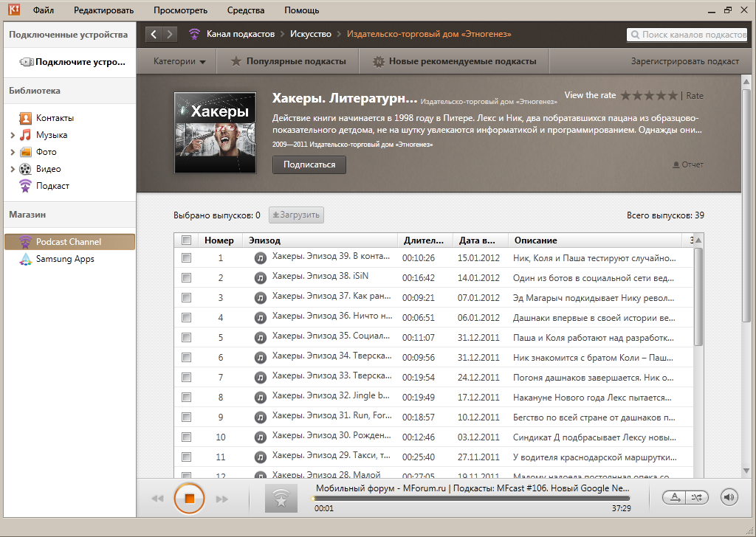Open Контакты in the library
This screenshot has width=756, height=537.
[55, 118]
